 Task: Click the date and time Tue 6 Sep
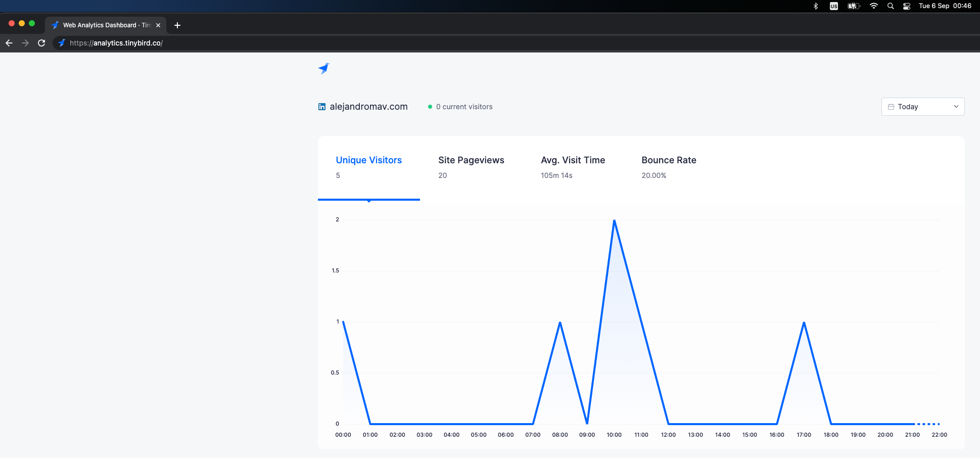pos(945,6)
